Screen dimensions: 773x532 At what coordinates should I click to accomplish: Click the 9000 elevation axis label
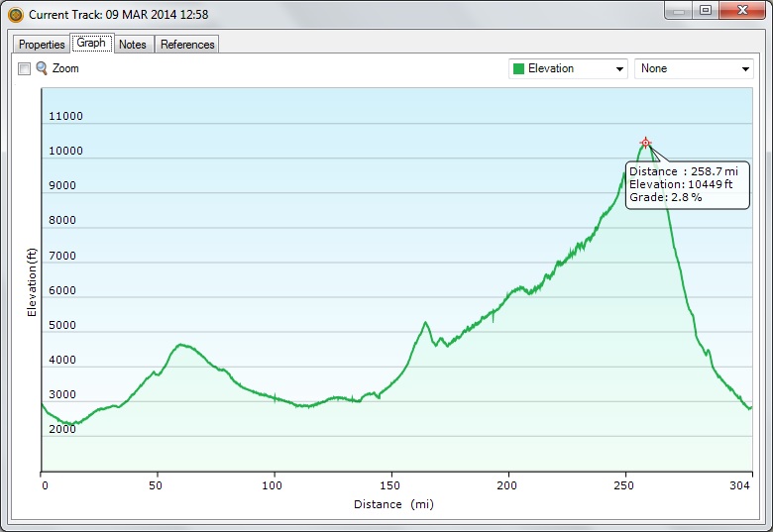62,185
